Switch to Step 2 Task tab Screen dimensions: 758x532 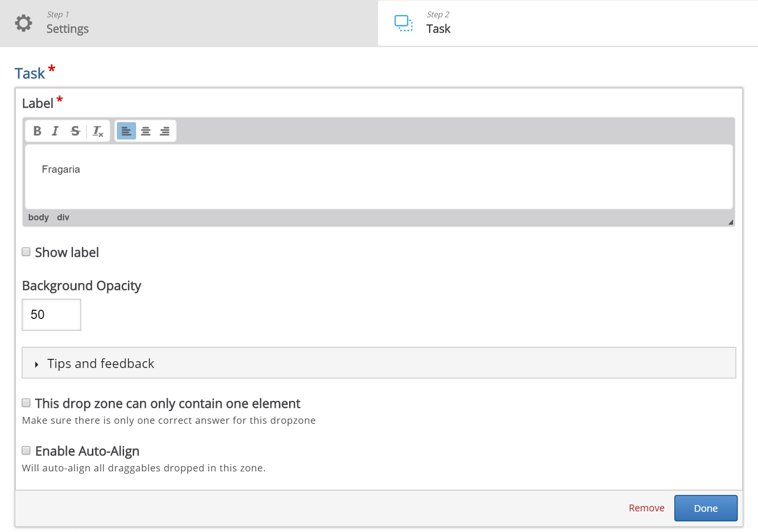click(x=568, y=23)
